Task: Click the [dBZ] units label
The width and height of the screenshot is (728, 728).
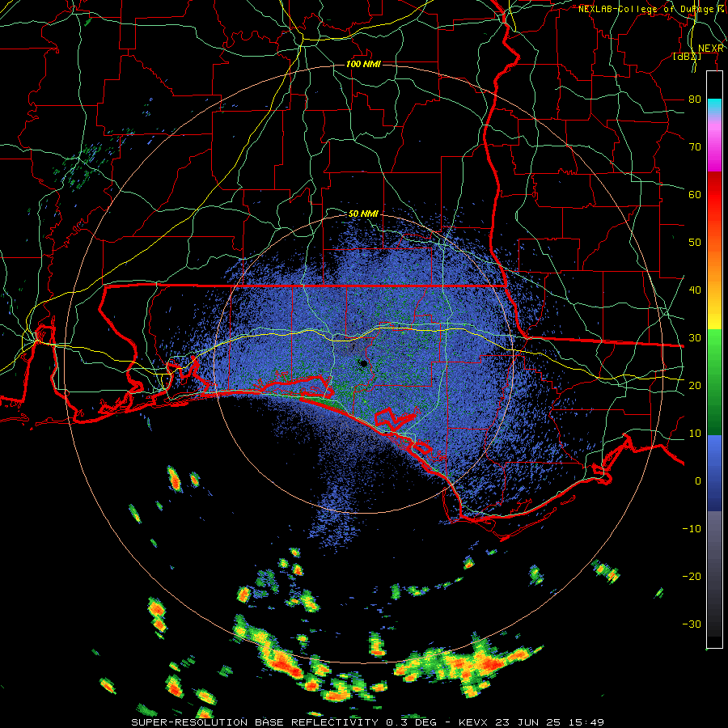Action: [687, 56]
